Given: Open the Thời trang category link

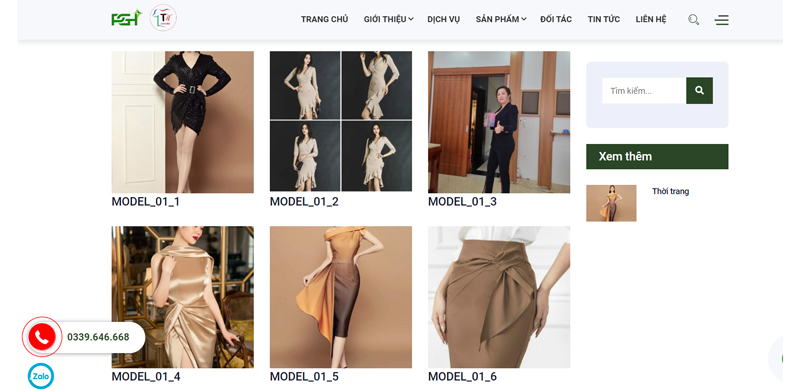Looking at the screenshot, I should pyautogui.click(x=670, y=191).
